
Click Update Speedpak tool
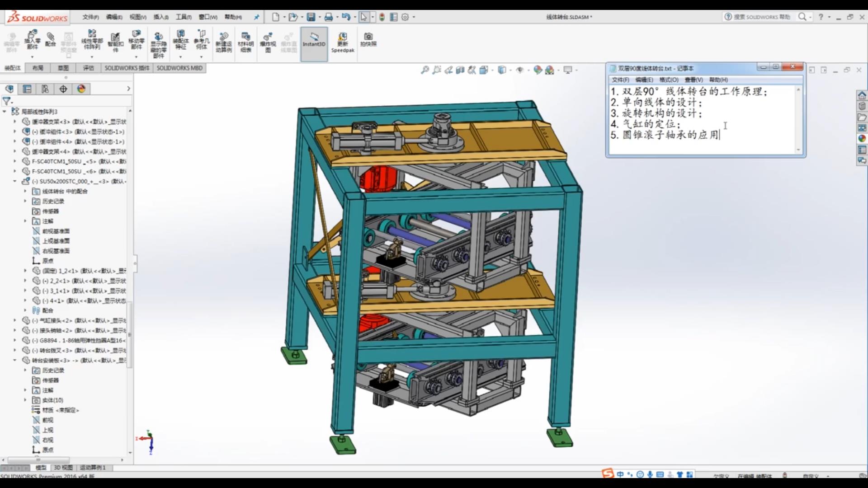point(343,42)
